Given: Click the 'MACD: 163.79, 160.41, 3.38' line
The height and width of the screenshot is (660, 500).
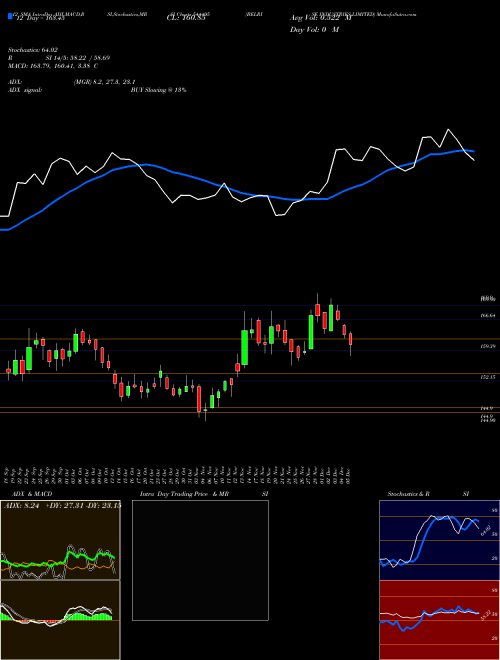Looking at the screenshot, I should 53,66.
